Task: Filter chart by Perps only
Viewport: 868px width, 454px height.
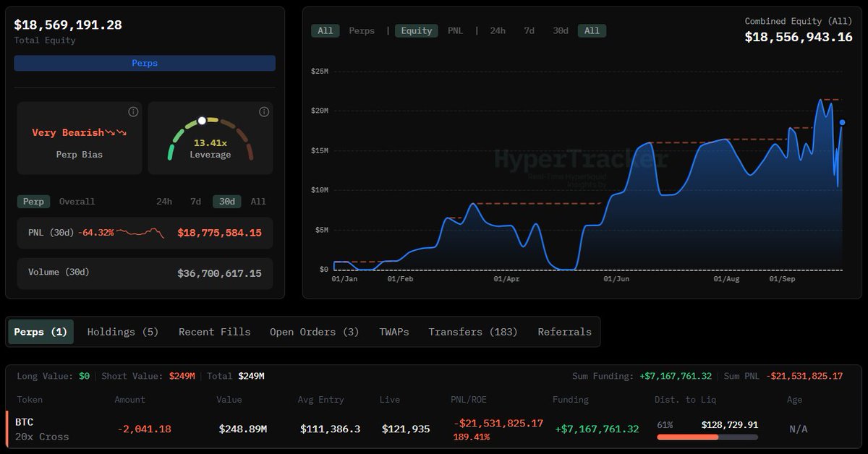Action: pos(362,31)
